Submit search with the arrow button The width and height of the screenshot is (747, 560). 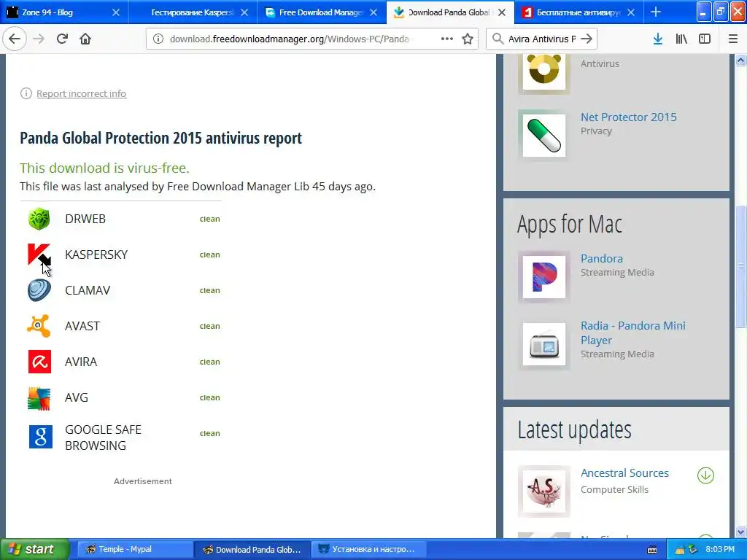pyautogui.click(x=587, y=39)
